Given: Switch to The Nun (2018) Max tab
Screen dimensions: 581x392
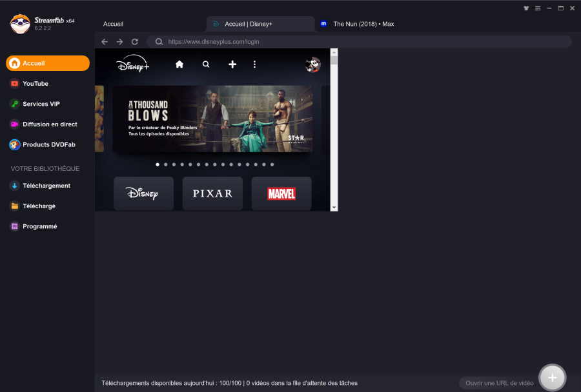Looking at the screenshot, I should point(363,24).
